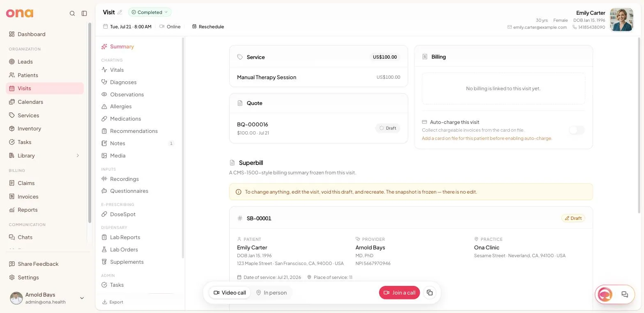Click patient phone icon

click(x=575, y=27)
